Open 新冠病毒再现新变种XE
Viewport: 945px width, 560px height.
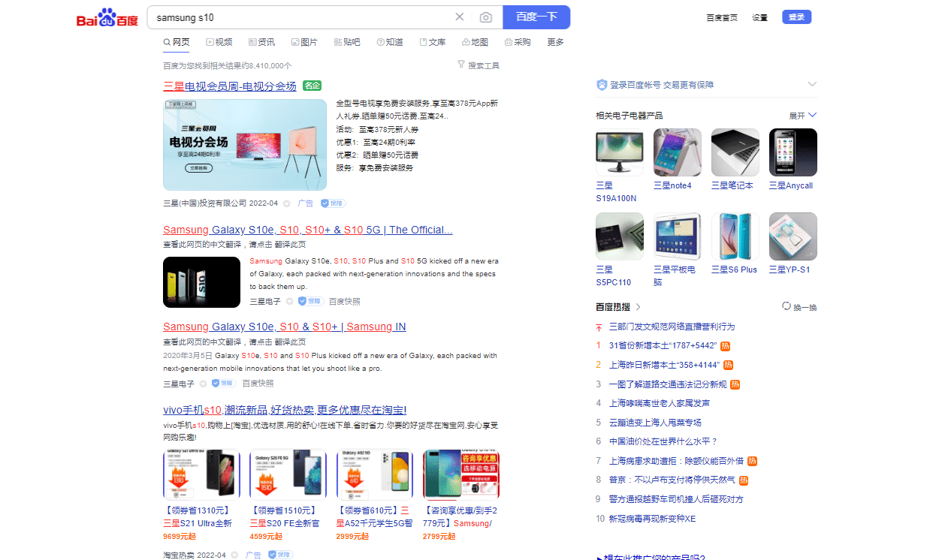(x=652, y=519)
